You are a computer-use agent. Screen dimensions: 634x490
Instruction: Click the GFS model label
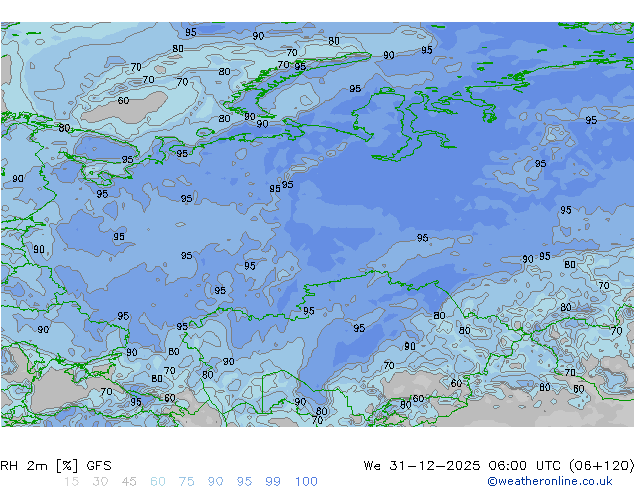(99, 466)
